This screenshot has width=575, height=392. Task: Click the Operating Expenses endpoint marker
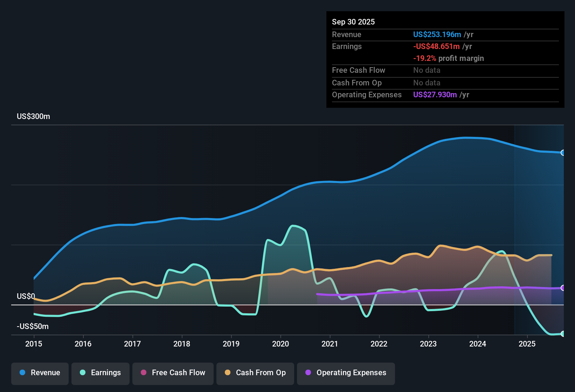tap(562, 288)
